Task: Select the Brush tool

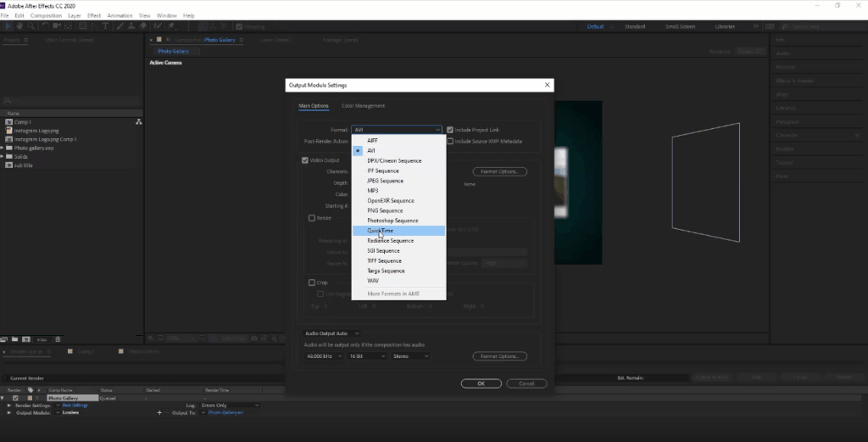Action: coord(119,26)
